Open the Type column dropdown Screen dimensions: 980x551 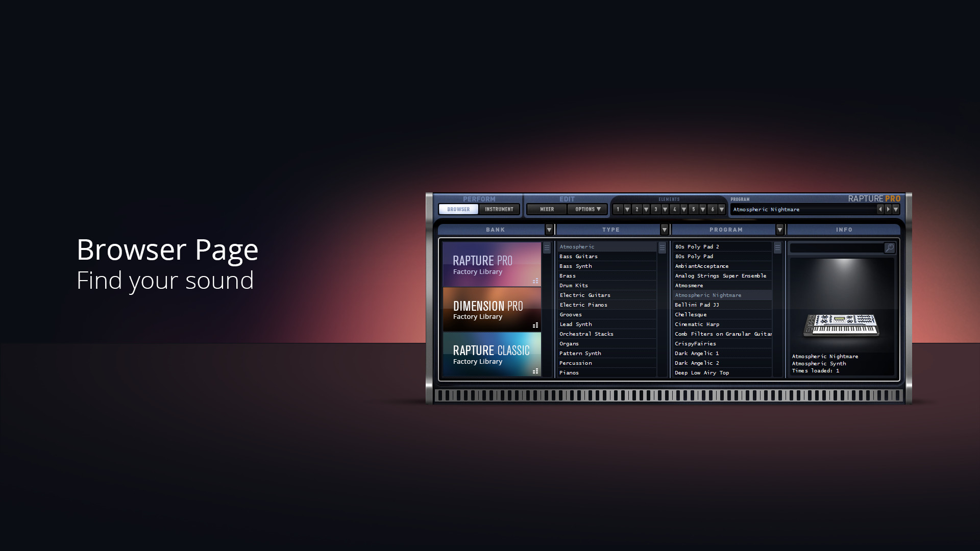pos(664,230)
